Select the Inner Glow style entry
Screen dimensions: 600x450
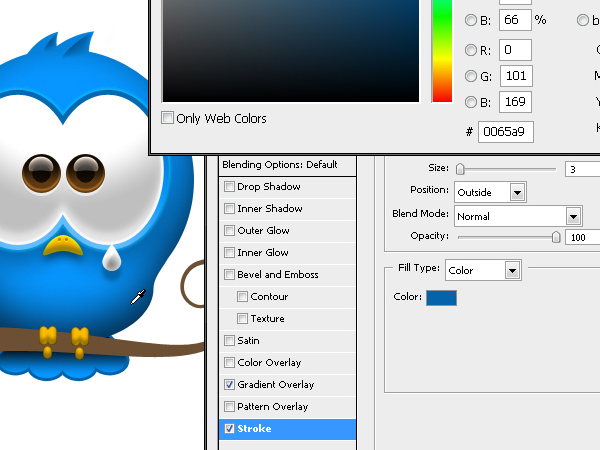pos(287,253)
